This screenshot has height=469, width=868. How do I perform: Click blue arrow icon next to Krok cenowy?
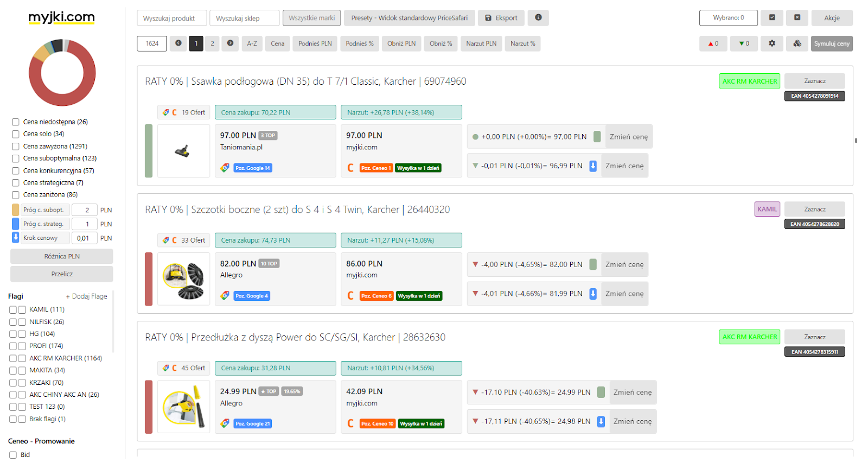coord(16,238)
